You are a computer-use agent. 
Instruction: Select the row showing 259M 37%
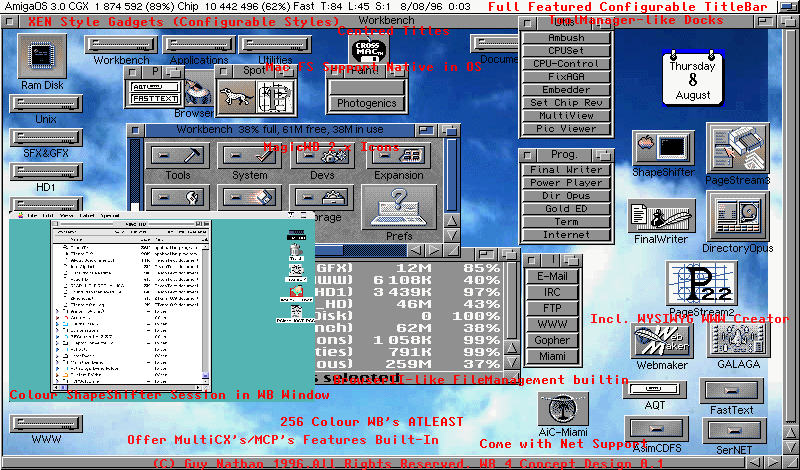(409, 364)
